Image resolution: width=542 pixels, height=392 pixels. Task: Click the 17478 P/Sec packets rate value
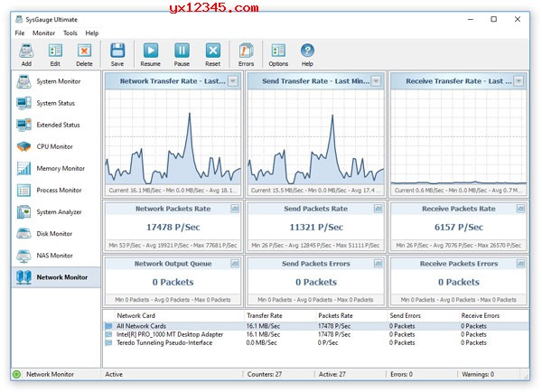pyautogui.click(x=173, y=227)
